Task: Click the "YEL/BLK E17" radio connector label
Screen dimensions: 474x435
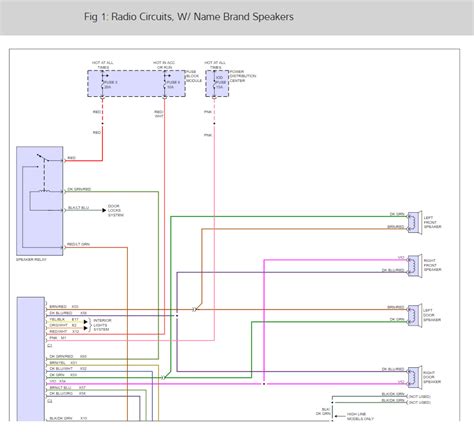Action: coord(64,319)
